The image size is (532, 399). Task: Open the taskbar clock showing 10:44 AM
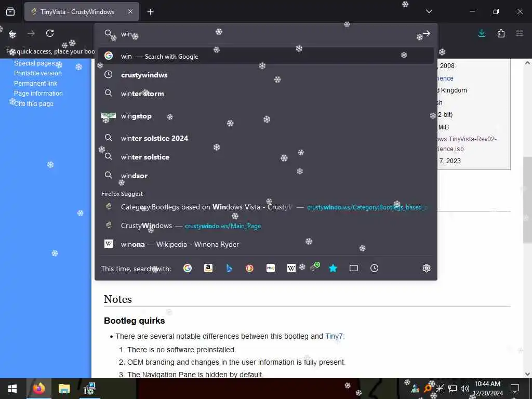(487, 389)
